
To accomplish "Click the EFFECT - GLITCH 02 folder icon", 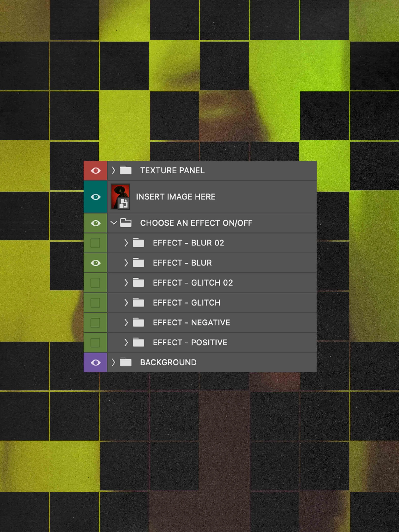I will click(x=139, y=282).
